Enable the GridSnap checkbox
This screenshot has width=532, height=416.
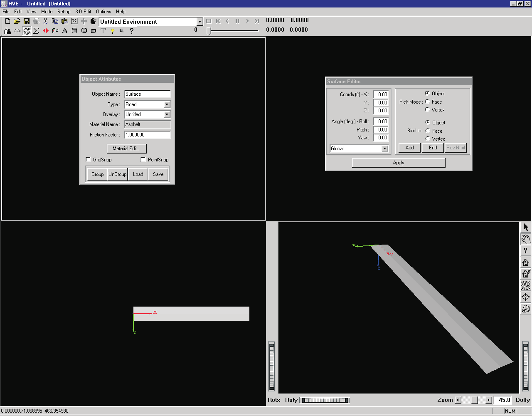(x=88, y=160)
